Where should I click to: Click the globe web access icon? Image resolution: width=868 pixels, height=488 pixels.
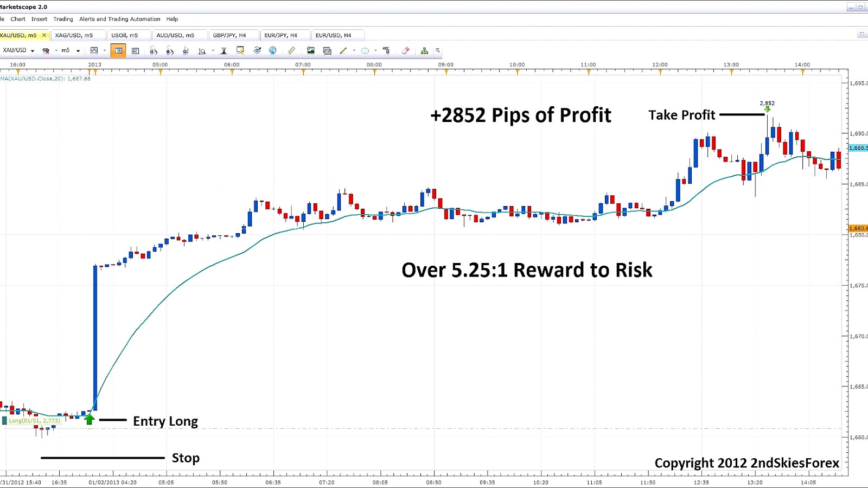click(x=273, y=50)
